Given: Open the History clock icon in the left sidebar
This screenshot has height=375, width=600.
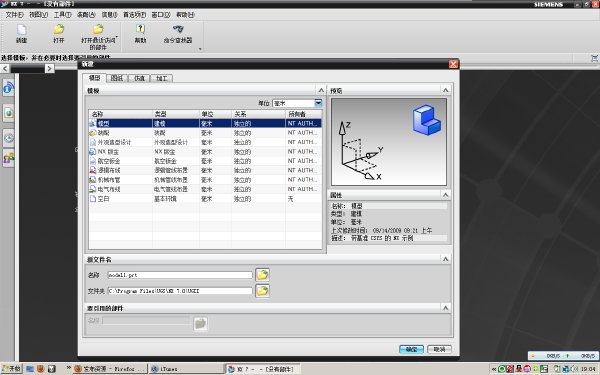Looking at the screenshot, I should pos(8,138).
